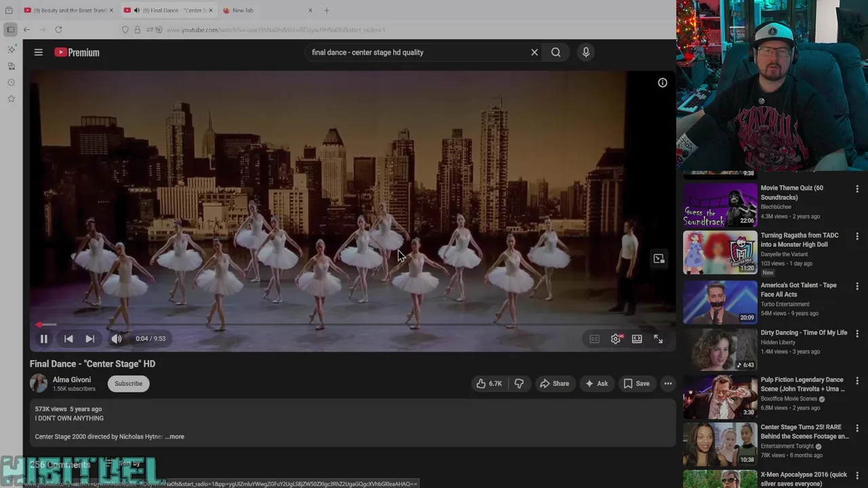Click the video title Final Dance

[92, 364]
